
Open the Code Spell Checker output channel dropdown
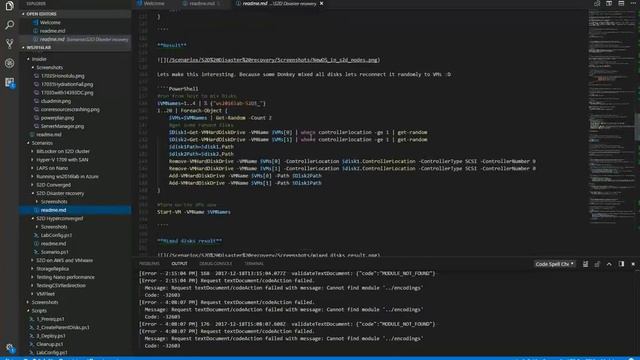(x=555, y=264)
